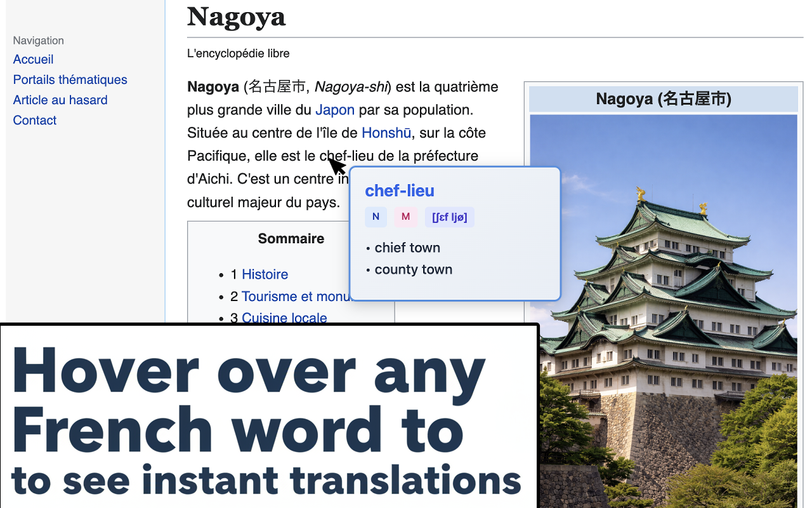The height and width of the screenshot is (508, 812).
Task: Follow the Honshū link
Action: click(386, 133)
